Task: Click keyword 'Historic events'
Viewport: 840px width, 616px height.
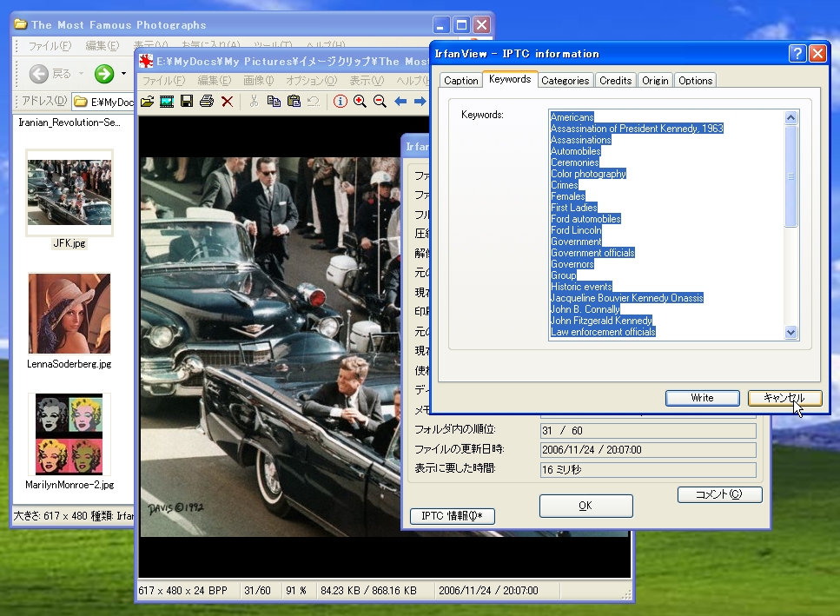Action: coord(581,287)
